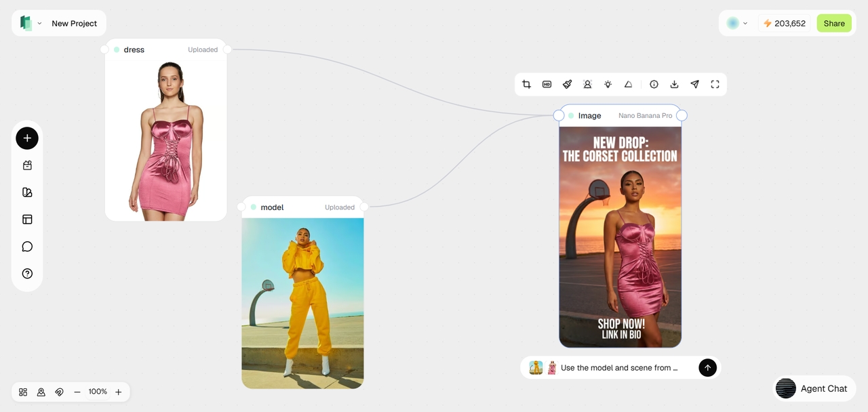The width and height of the screenshot is (868, 412).
Task: Zoom out with the minus button
Action: tap(77, 392)
